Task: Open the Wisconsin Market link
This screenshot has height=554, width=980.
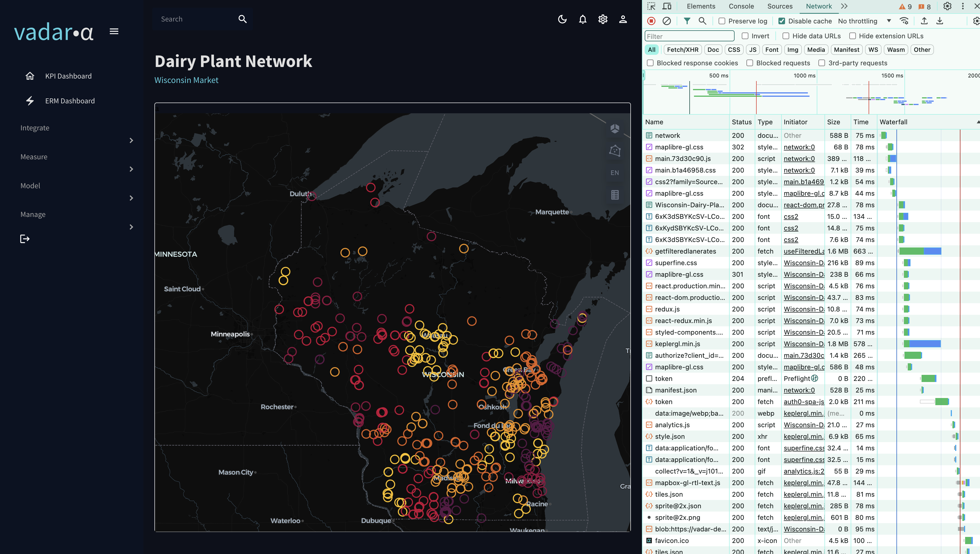Action: click(x=186, y=80)
